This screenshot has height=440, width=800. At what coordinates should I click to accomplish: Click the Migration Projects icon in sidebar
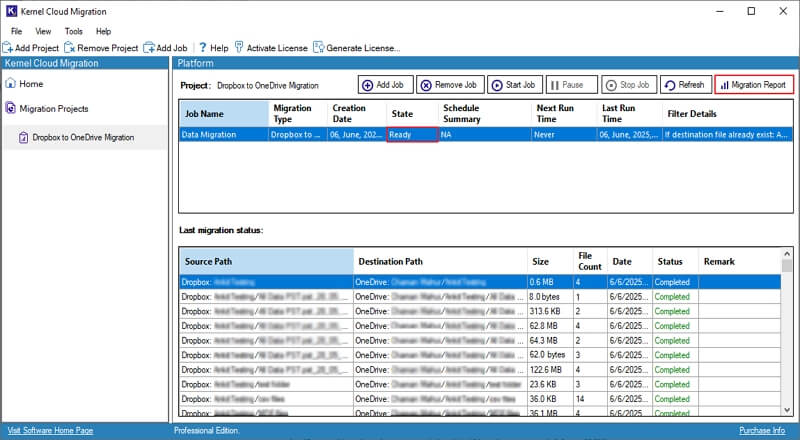click(11, 108)
